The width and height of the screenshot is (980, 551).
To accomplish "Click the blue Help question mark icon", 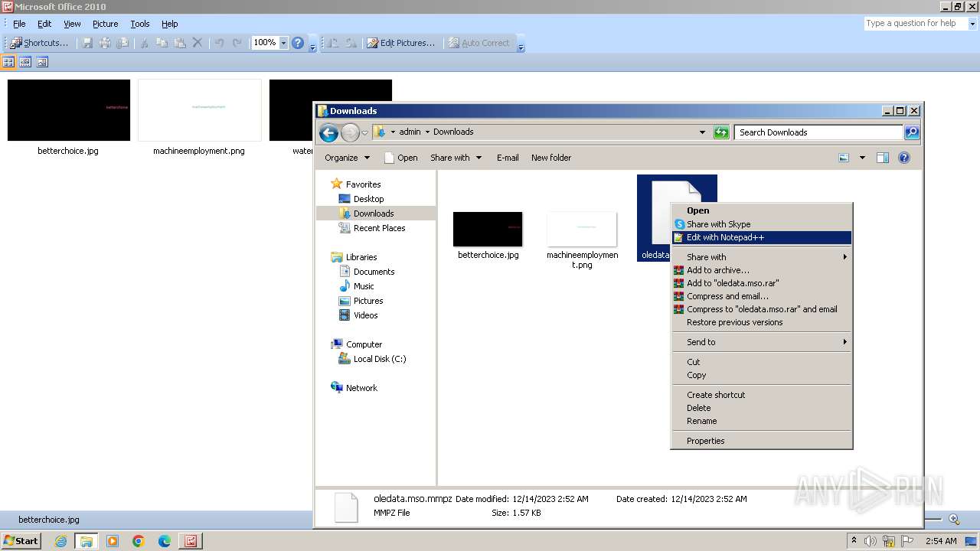I will (298, 43).
